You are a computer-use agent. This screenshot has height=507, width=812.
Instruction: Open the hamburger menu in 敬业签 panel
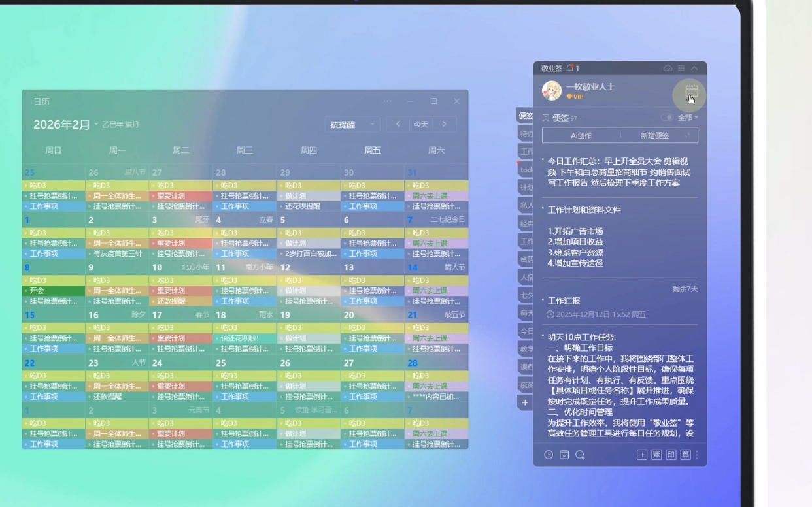[681, 68]
